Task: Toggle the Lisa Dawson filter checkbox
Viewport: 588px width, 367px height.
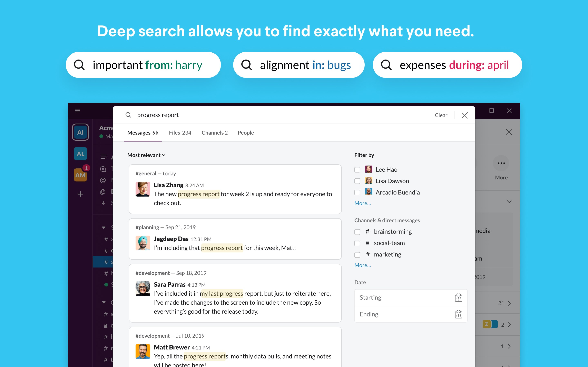Action: (x=357, y=180)
